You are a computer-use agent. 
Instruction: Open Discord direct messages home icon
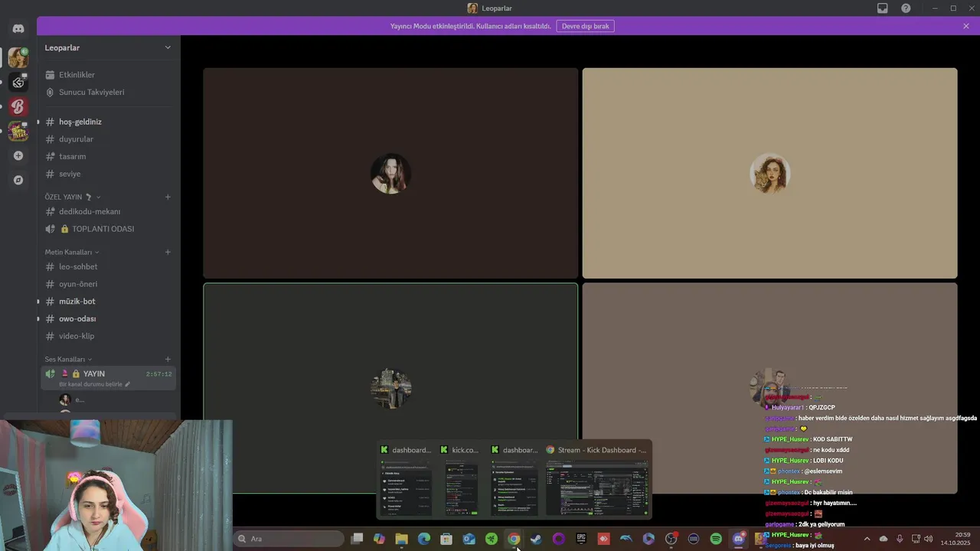coord(18,28)
